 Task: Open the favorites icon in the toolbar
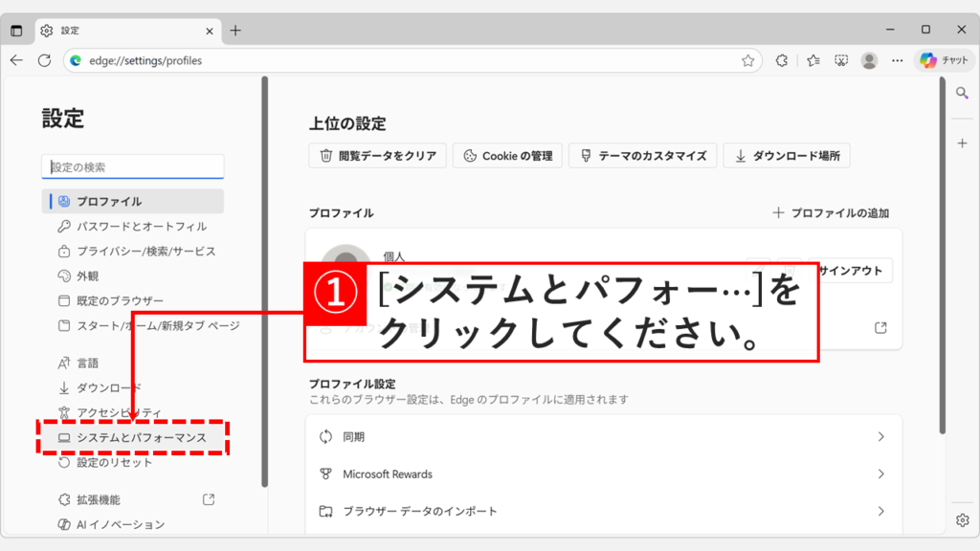coord(812,59)
